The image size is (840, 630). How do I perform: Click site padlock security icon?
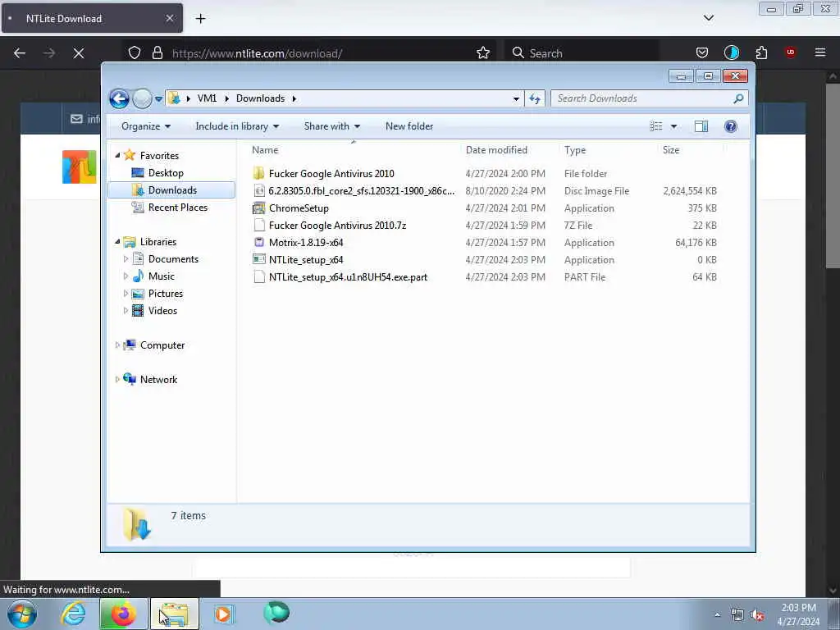click(157, 53)
